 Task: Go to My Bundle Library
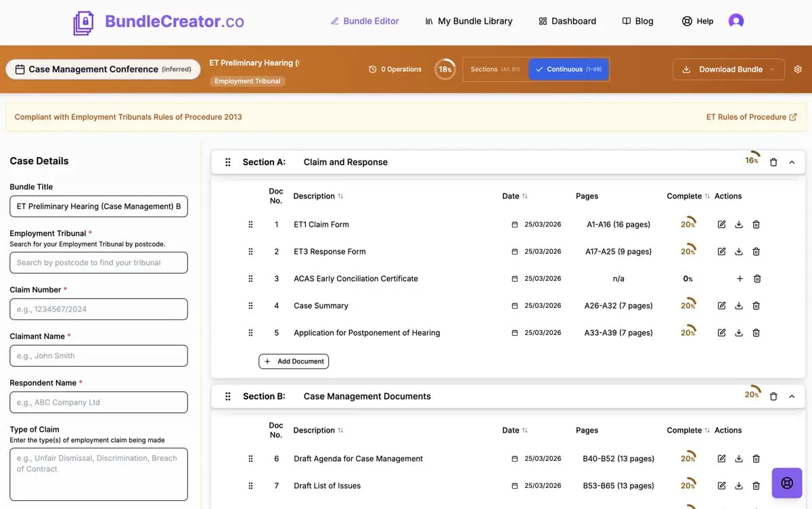(468, 21)
